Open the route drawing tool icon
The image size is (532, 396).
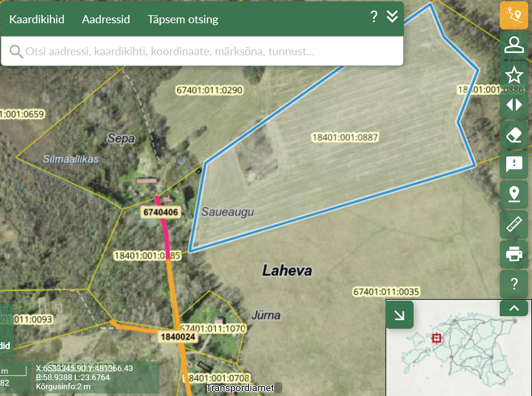click(514, 15)
